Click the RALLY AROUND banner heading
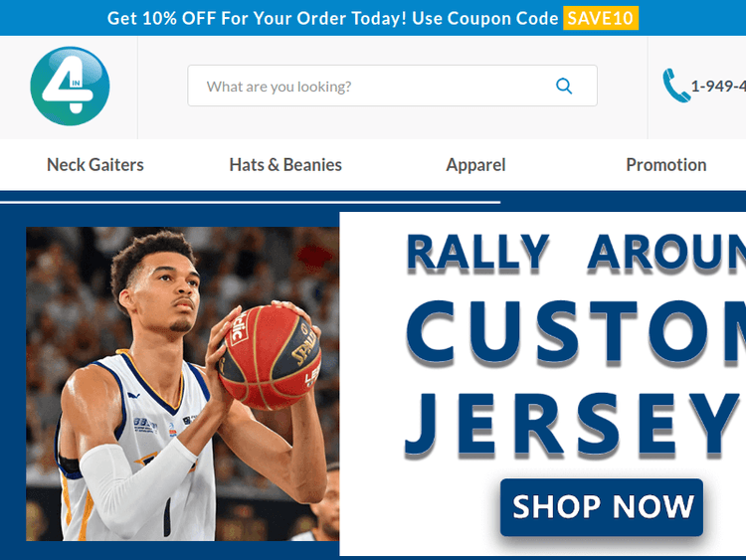The width and height of the screenshot is (746, 560). point(576,253)
